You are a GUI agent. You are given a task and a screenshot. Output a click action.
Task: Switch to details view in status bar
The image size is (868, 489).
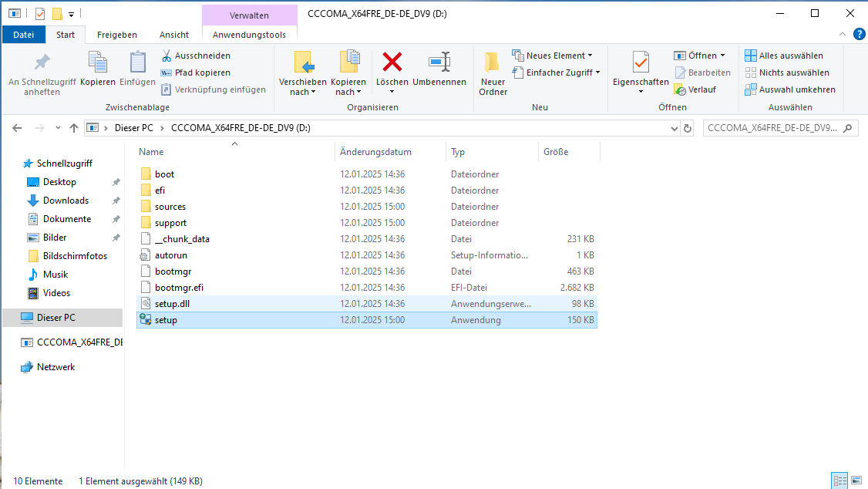point(839,481)
